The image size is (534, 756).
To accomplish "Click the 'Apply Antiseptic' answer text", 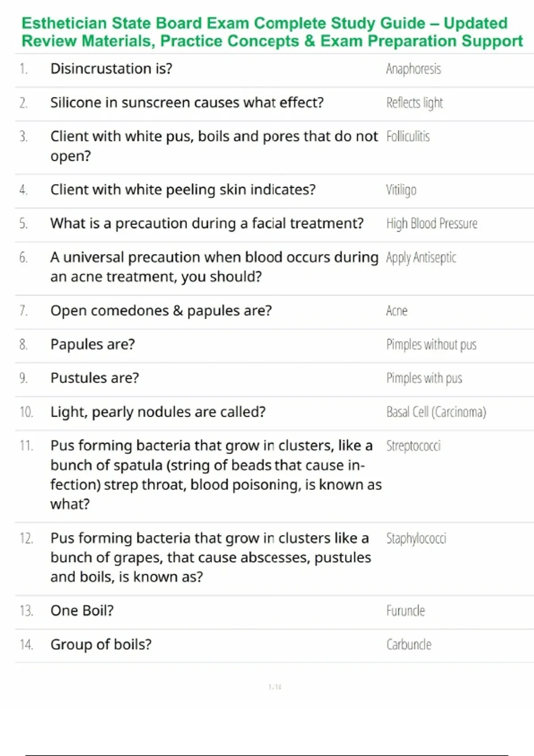I will [x=421, y=257].
